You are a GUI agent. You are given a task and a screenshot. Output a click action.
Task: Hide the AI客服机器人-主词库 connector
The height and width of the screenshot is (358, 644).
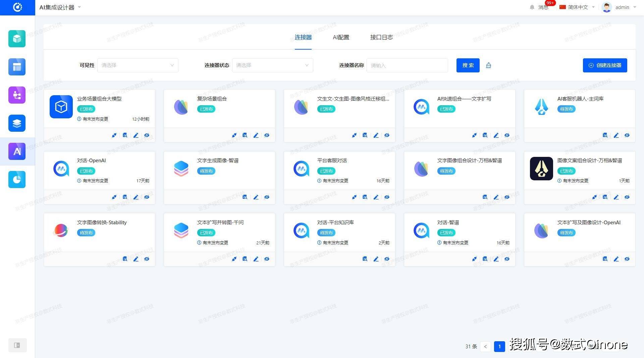tap(627, 135)
